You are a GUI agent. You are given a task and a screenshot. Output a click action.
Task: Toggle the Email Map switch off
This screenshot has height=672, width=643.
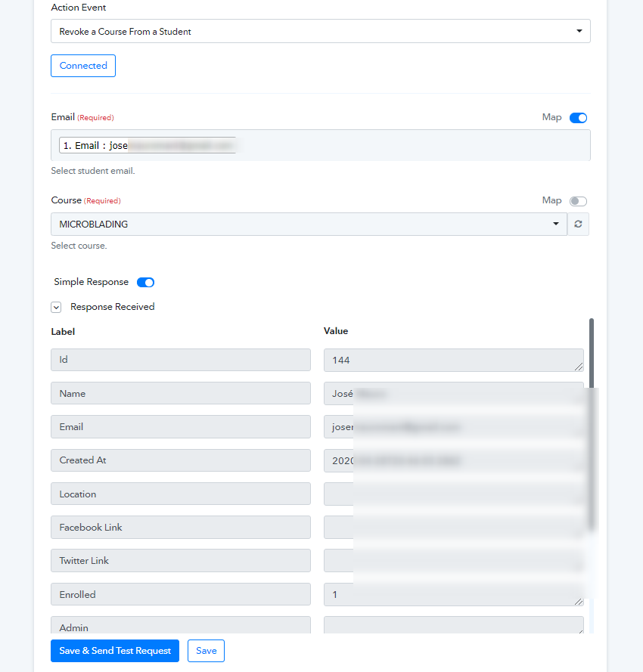point(578,118)
